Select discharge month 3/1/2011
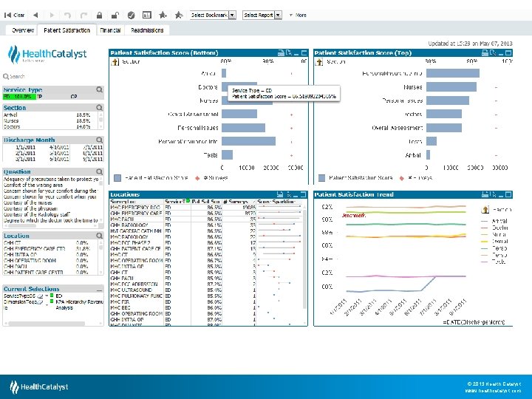This screenshot has height=399, width=532. click(25, 159)
